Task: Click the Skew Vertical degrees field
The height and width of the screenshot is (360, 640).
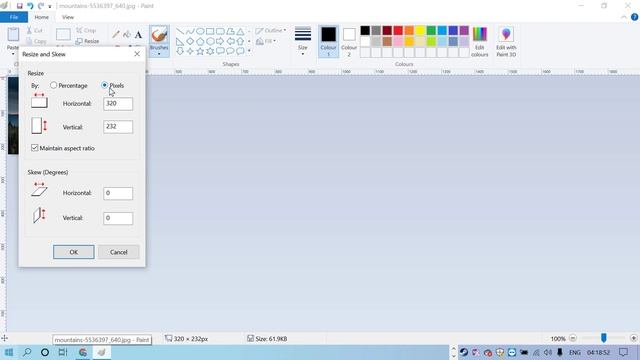Action: (x=118, y=218)
